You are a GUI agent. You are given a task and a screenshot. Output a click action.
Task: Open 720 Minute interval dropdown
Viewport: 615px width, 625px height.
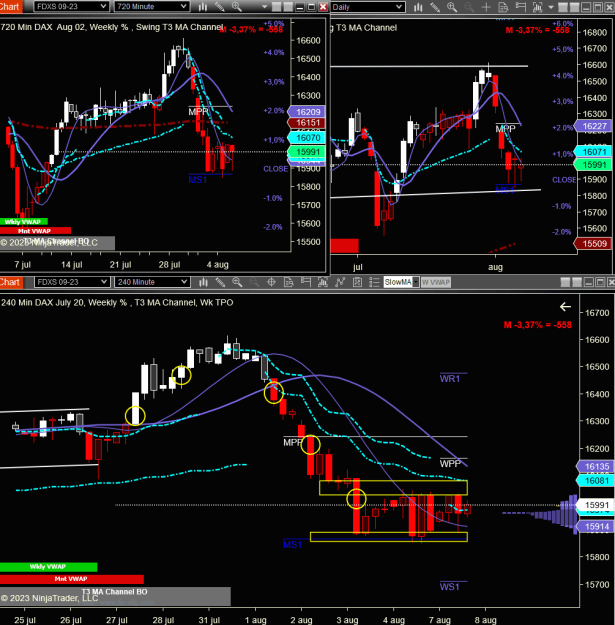[x=152, y=6]
